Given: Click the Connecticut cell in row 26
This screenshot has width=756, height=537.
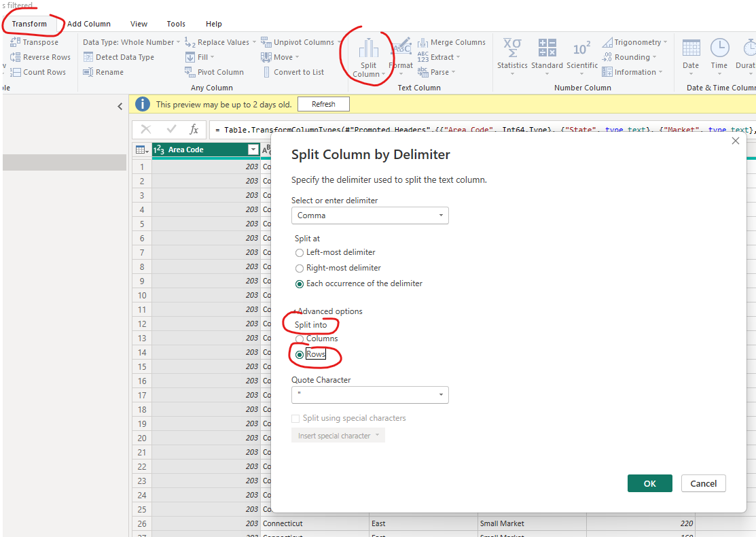Looking at the screenshot, I should (x=315, y=523).
